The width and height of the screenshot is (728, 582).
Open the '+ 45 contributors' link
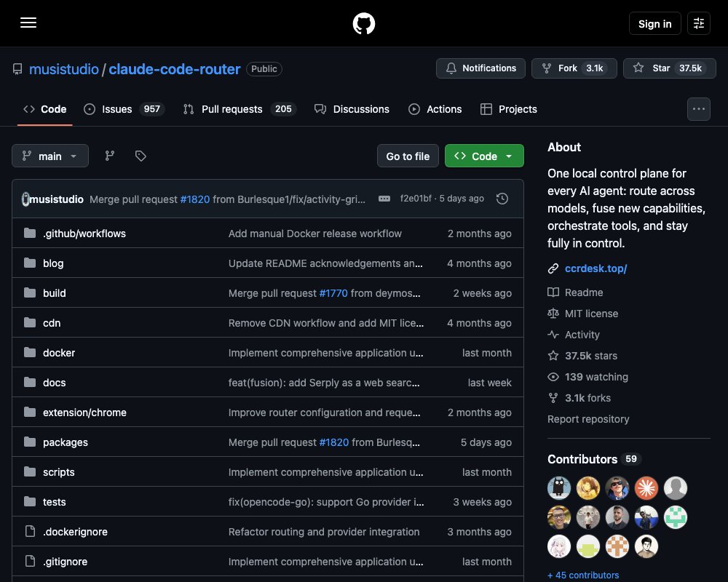583,575
